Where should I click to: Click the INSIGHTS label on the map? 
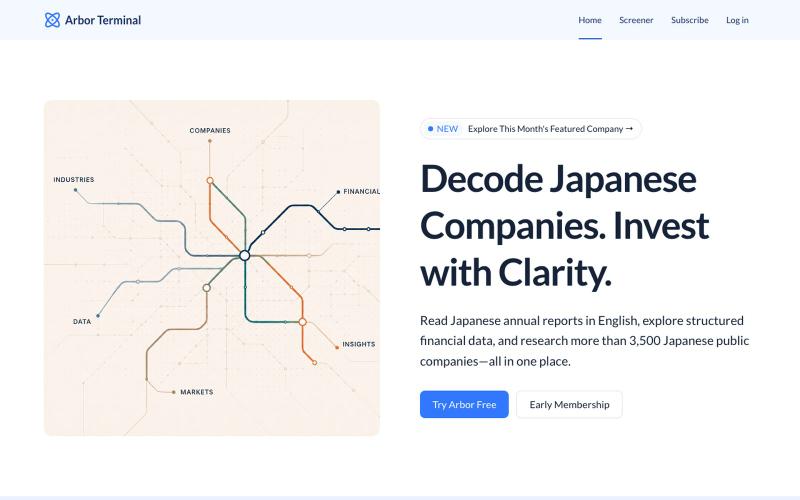(359, 344)
